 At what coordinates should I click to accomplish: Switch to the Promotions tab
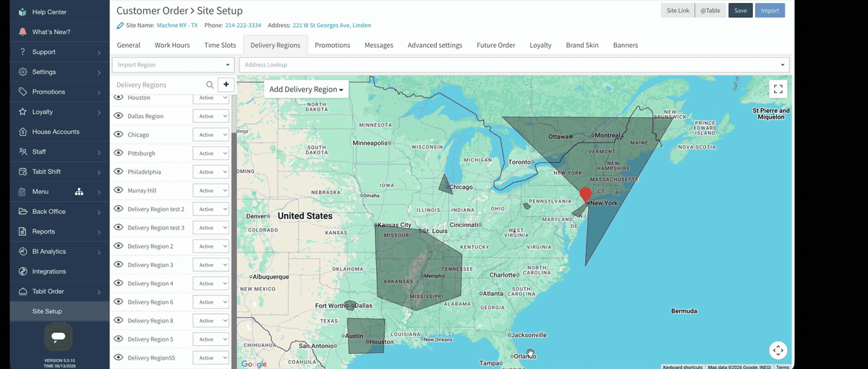coord(333,45)
